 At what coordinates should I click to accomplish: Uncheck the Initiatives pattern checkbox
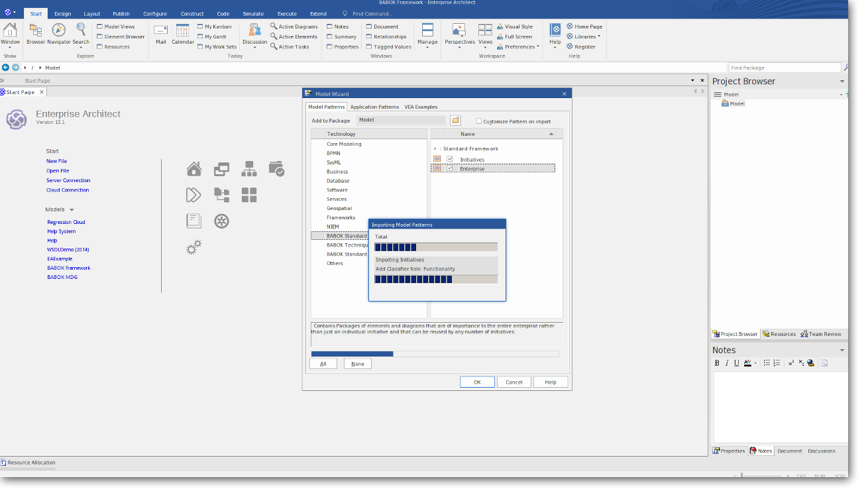[x=450, y=160]
